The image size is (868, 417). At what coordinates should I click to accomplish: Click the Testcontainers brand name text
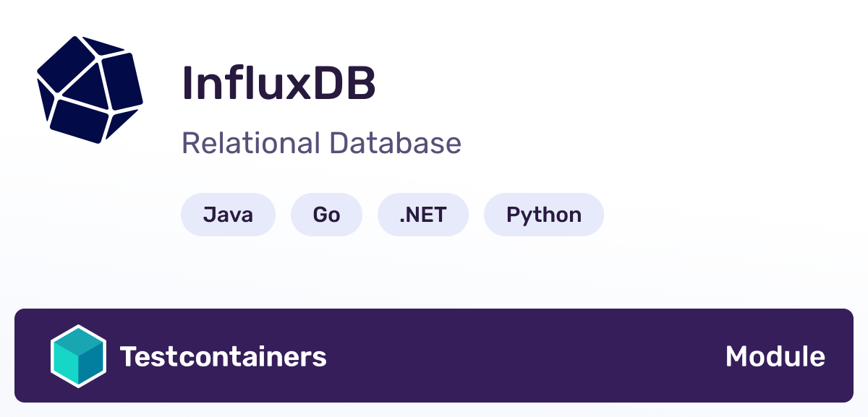coord(224,356)
